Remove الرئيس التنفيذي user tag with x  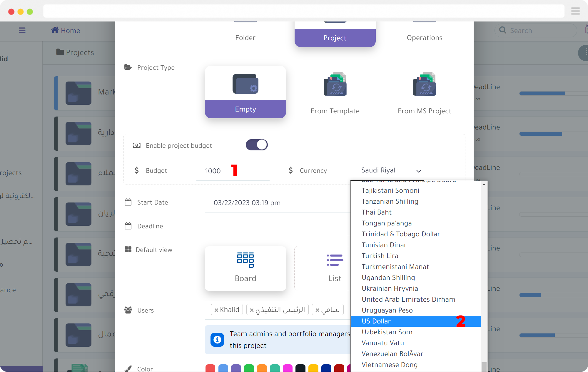pos(252,310)
